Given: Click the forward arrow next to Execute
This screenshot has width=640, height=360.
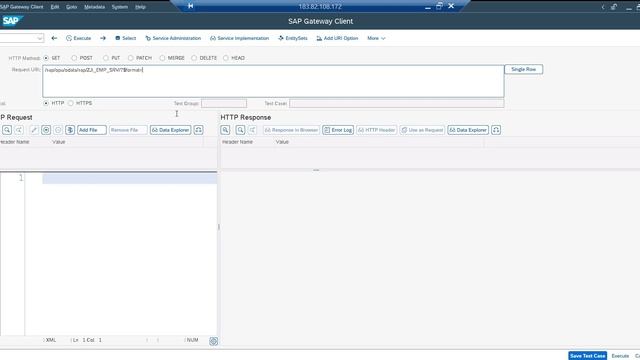Looking at the screenshot, I should click(103, 38).
